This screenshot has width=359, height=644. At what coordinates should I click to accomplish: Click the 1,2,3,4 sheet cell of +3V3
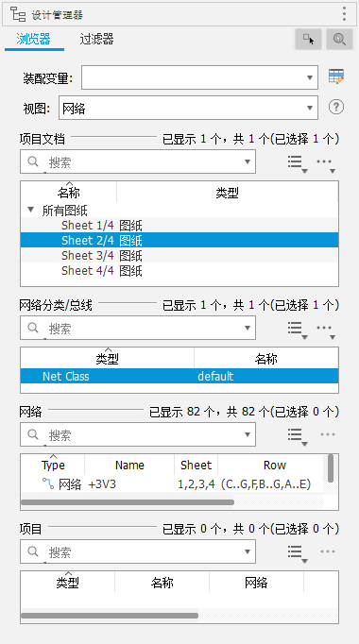197,484
